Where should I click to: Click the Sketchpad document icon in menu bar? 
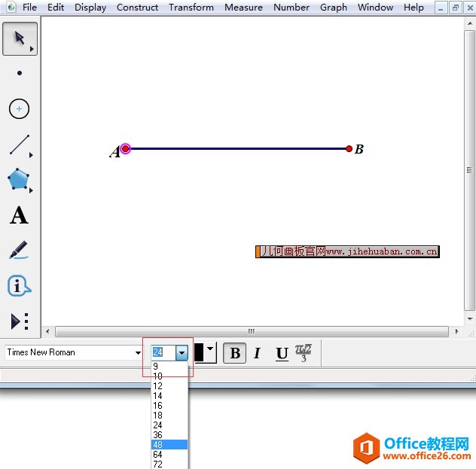click(x=11, y=7)
